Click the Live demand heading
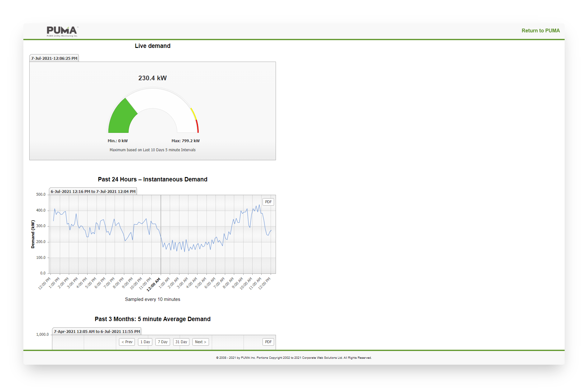This screenshot has height=388, width=588. point(153,46)
